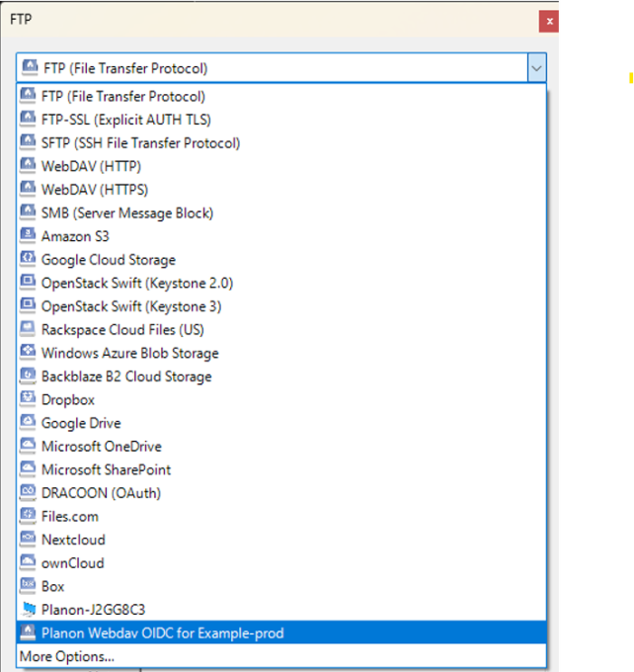Select the Dropbox entry
Screen dimensions: 634x672
pyautogui.click(x=281, y=399)
